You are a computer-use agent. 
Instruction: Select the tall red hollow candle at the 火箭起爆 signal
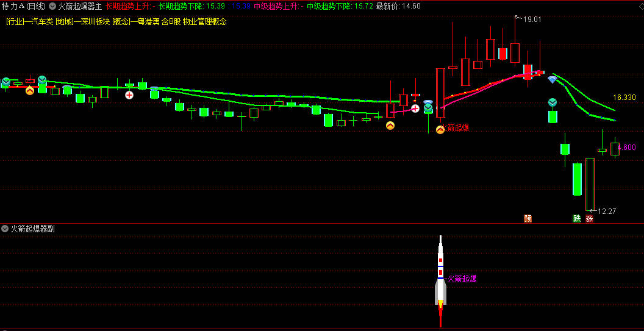click(x=440, y=93)
